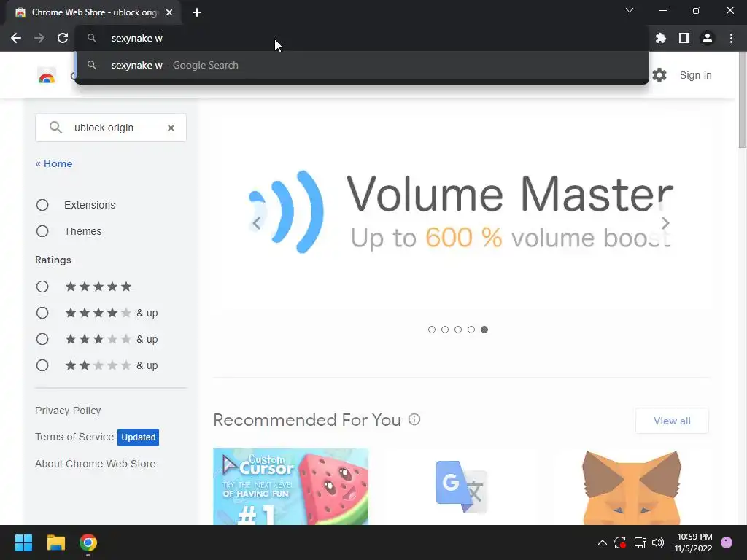Select the Extensions radio button
Screen dimensions: 747x560
click(42, 205)
